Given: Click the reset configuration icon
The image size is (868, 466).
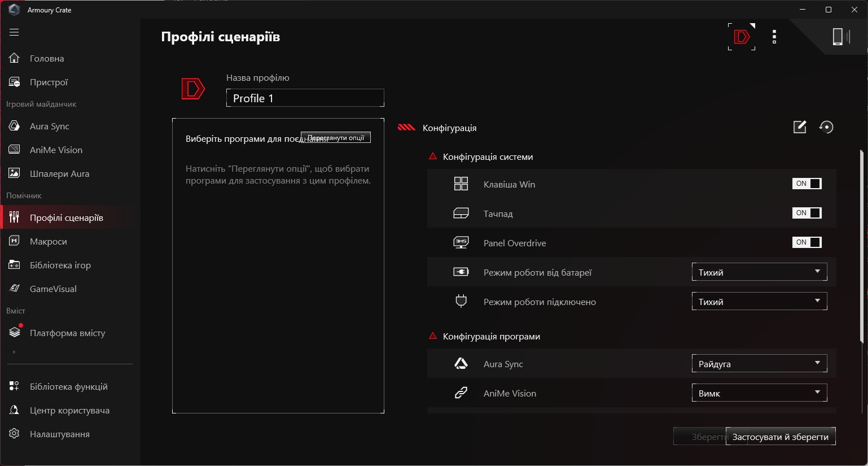Looking at the screenshot, I should tap(826, 127).
